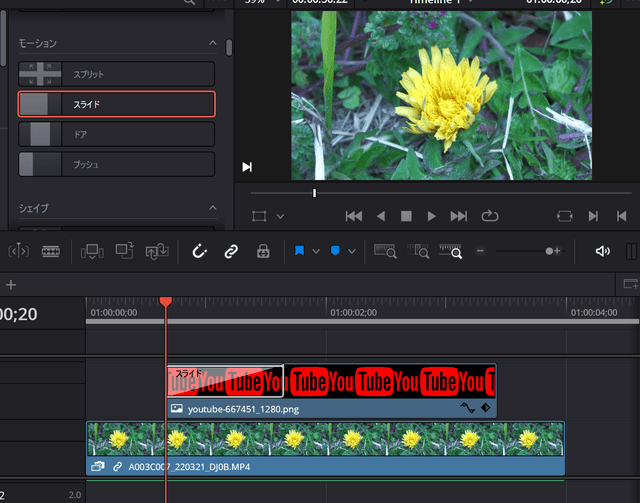Click the plus button above timecode
Viewport: 640px width, 503px height.
click(11, 285)
